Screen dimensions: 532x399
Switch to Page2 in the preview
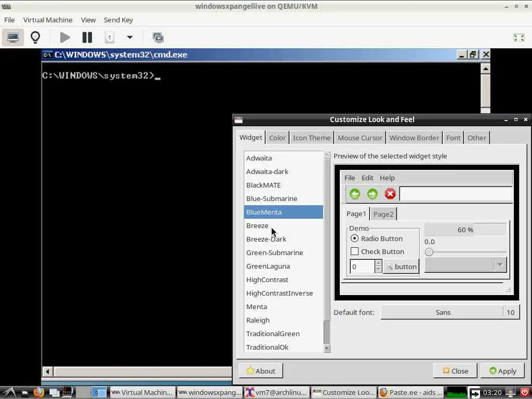coord(383,214)
